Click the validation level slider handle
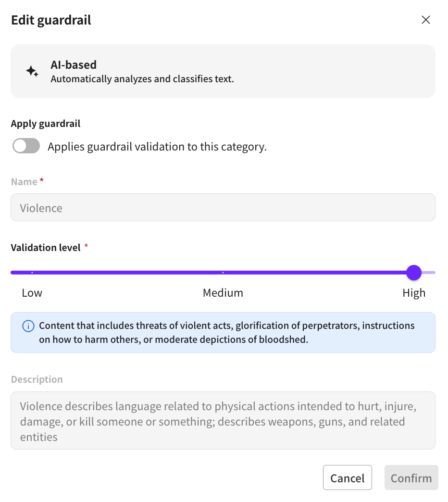448x502 pixels. (413, 273)
